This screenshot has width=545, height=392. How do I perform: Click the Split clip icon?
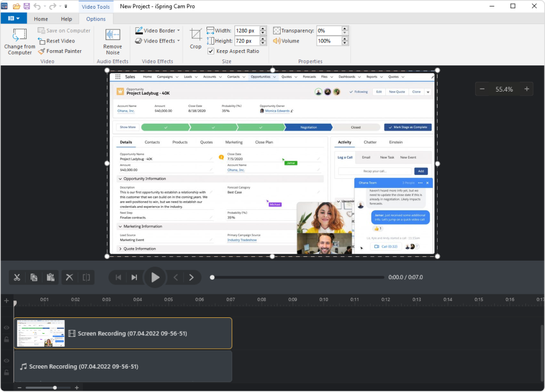tap(86, 277)
